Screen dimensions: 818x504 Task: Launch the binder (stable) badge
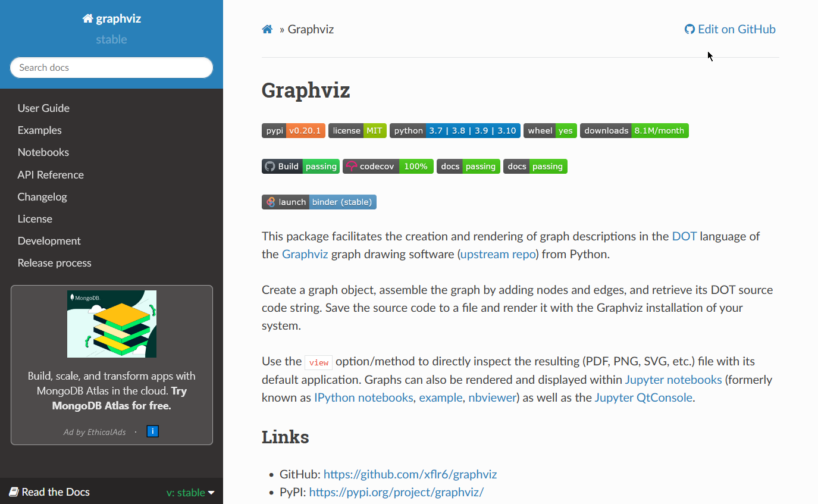319,202
